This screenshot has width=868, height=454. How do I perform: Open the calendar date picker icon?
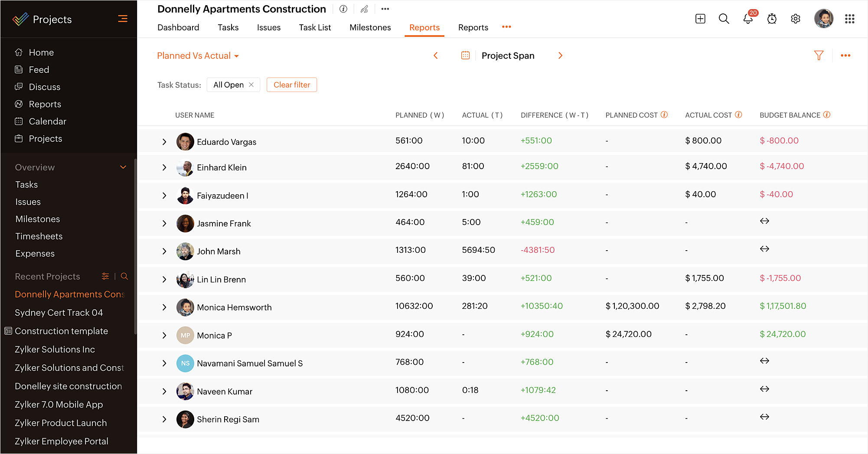(x=465, y=56)
